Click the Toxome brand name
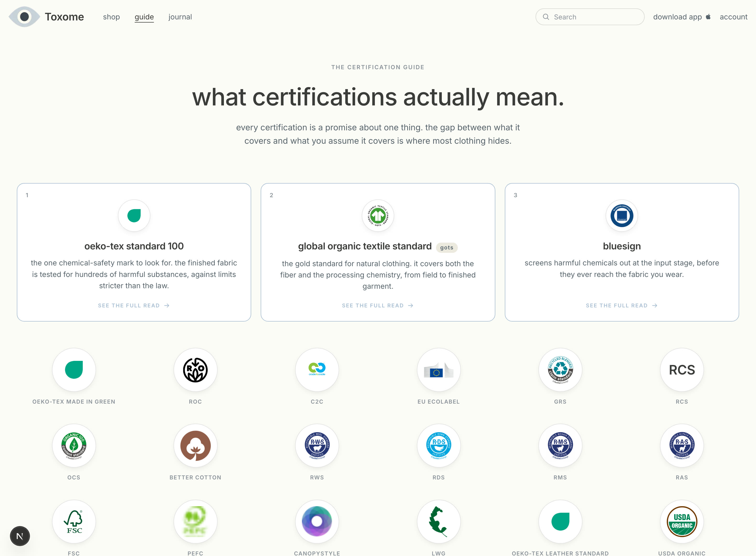 [64, 17]
